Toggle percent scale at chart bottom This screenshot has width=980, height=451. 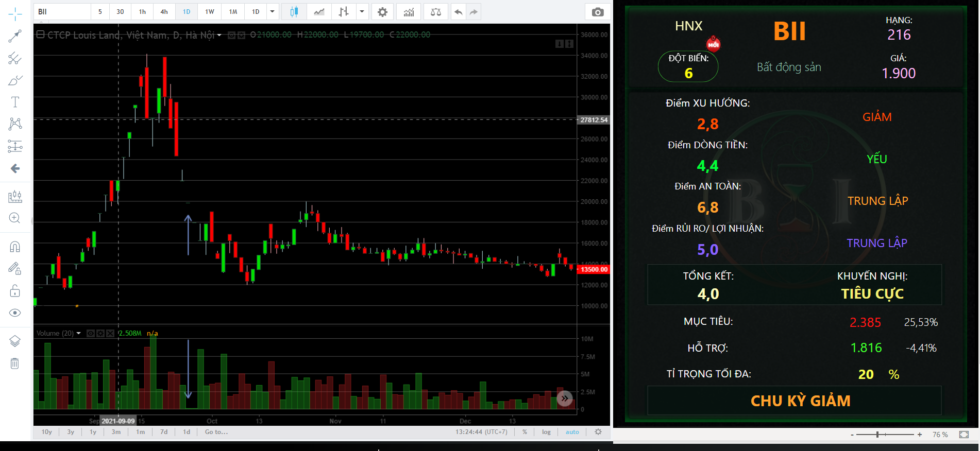(525, 432)
